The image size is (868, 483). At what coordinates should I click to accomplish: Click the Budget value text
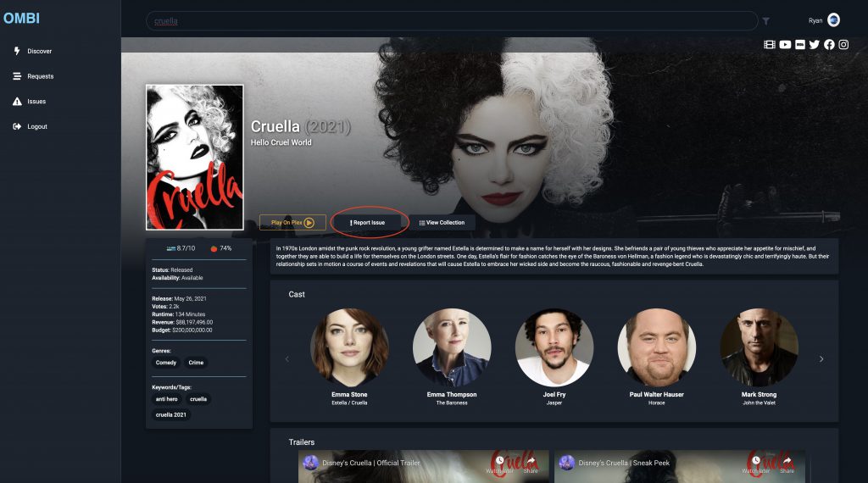192,330
